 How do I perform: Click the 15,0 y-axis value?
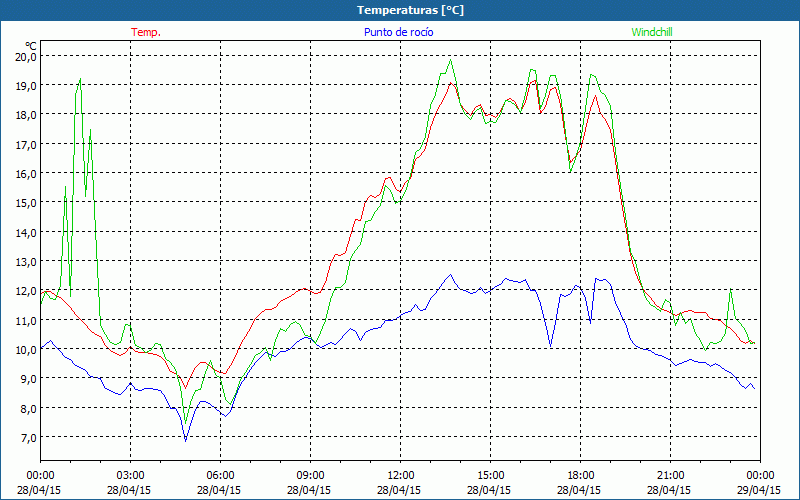coord(26,203)
